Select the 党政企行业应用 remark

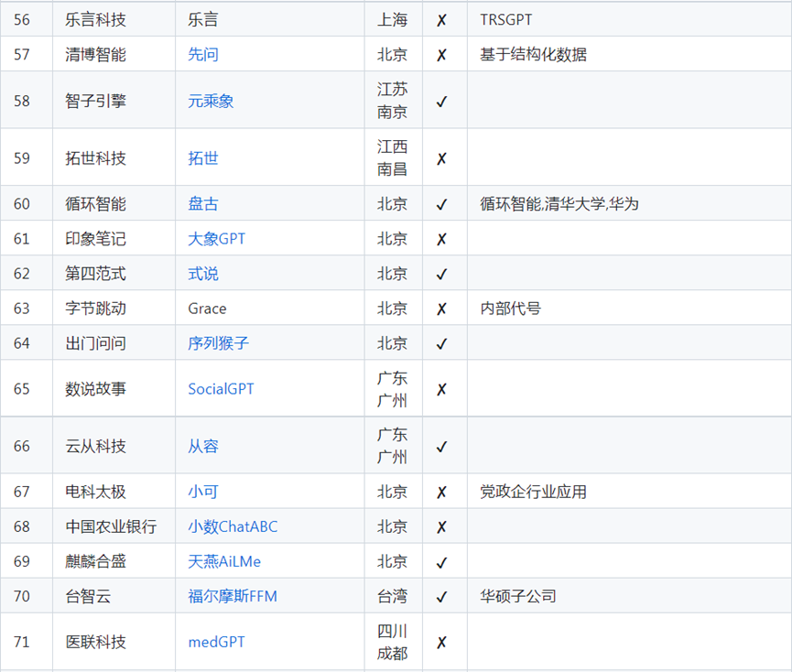(x=534, y=492)
